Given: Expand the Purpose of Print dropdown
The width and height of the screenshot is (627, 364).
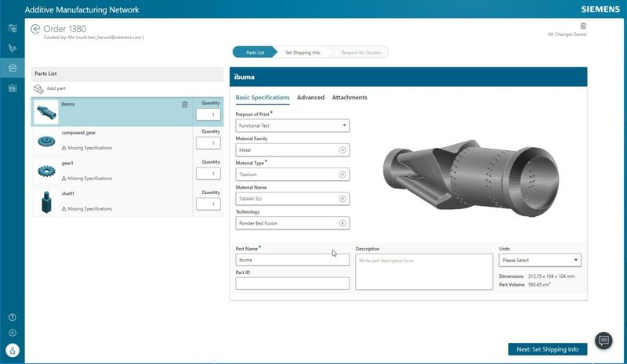Looking at the screenshot, I should point(344,125).
